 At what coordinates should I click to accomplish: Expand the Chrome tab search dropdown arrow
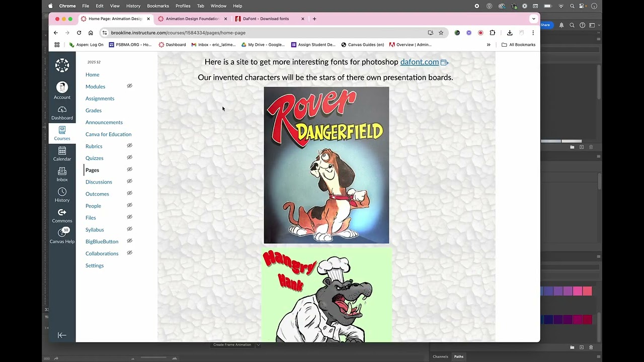[x=533, y=19]
